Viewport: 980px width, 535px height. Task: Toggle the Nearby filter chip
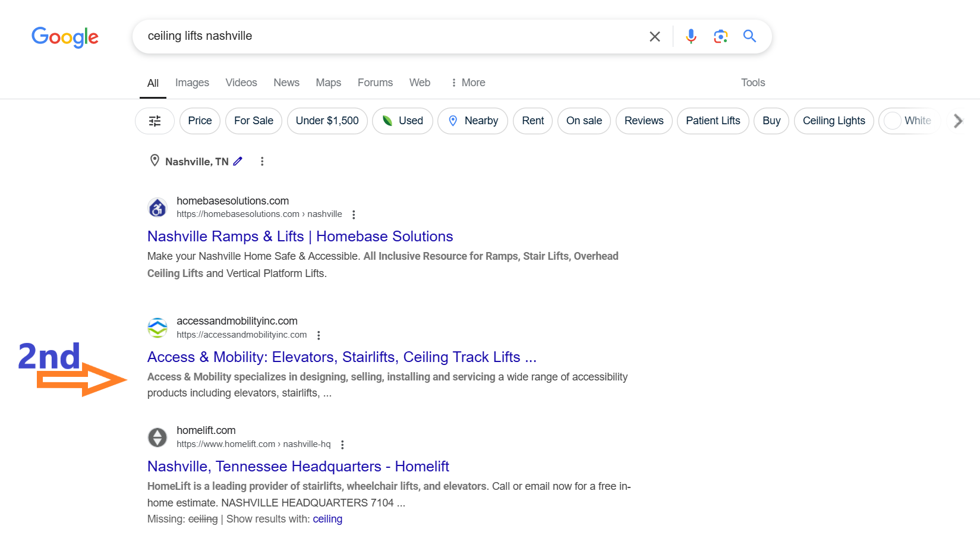472,121
